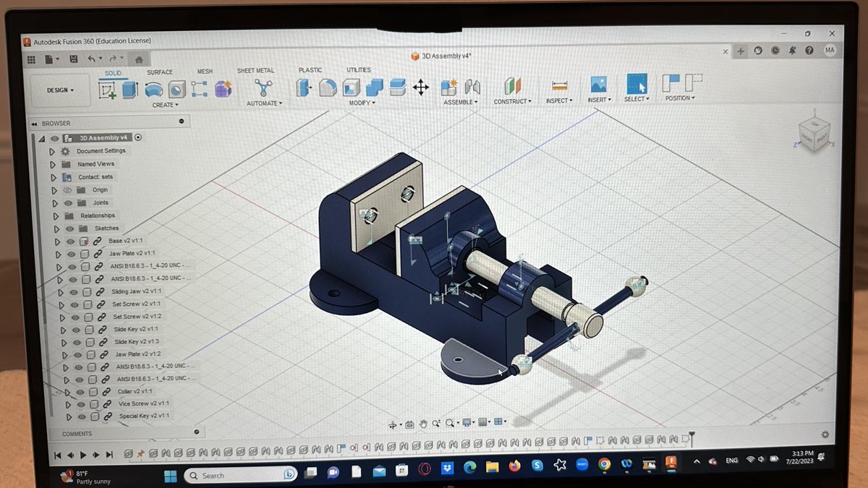Click the ViewCube to reorient the view

tap(814, 134)
